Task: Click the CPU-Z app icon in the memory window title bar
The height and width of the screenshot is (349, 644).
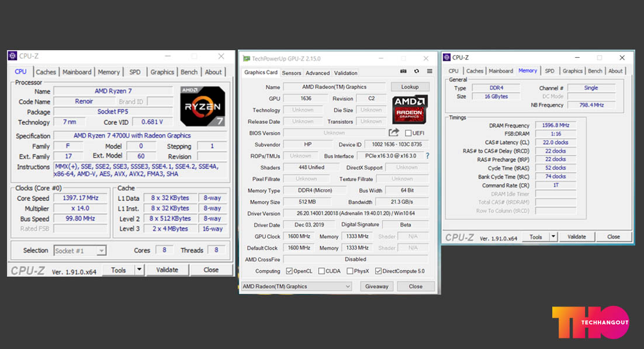Action: tap(447, 57)
